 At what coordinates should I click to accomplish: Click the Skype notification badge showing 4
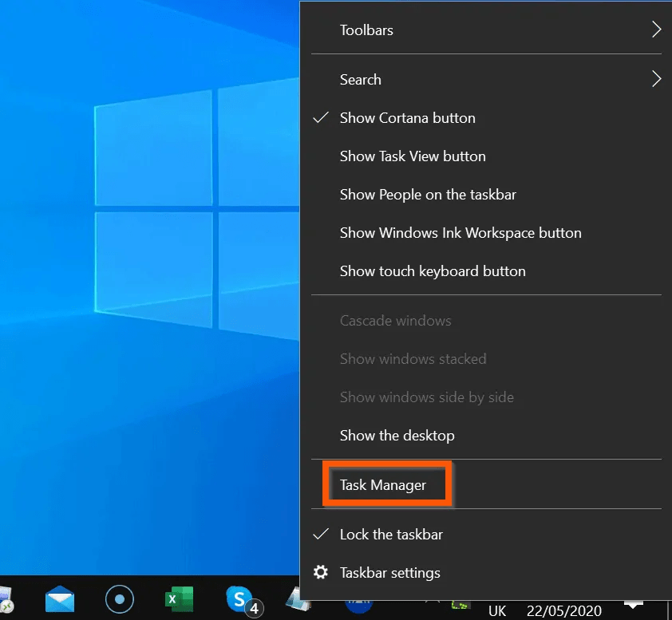pyautogui.click(x=253, y=608)
